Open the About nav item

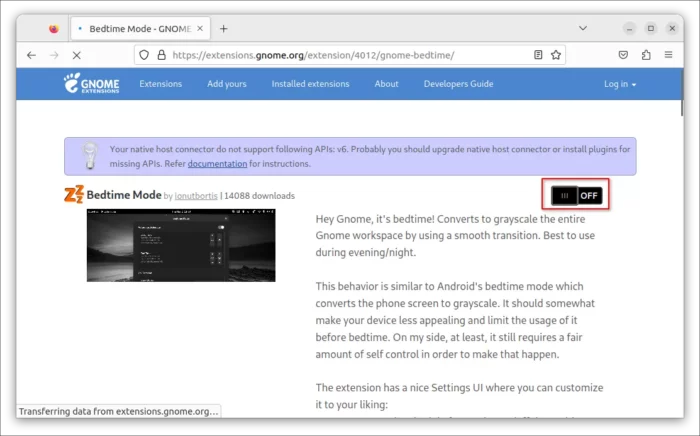point(386,84)
